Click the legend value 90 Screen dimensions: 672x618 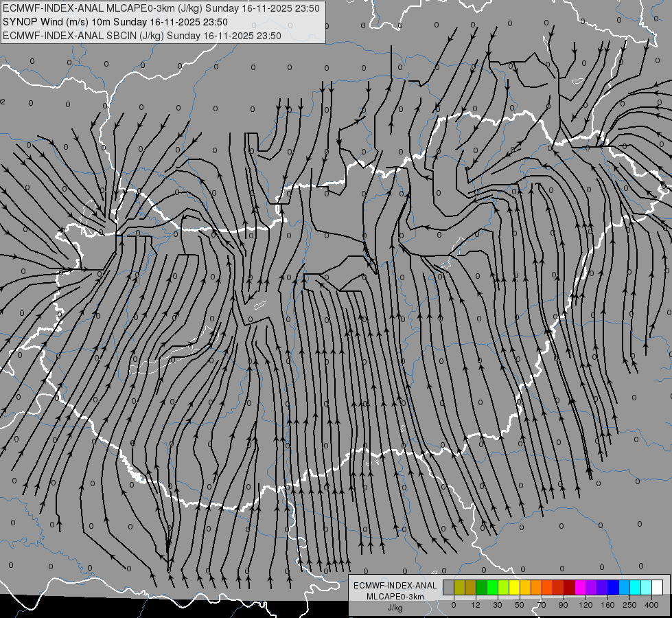[564, 605]
